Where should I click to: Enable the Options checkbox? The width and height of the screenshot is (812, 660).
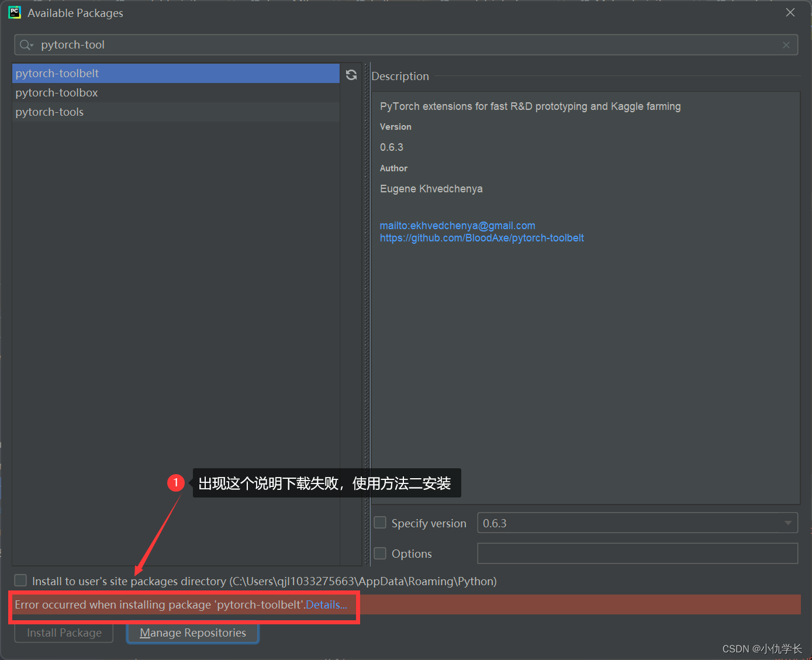click(380, 553)
